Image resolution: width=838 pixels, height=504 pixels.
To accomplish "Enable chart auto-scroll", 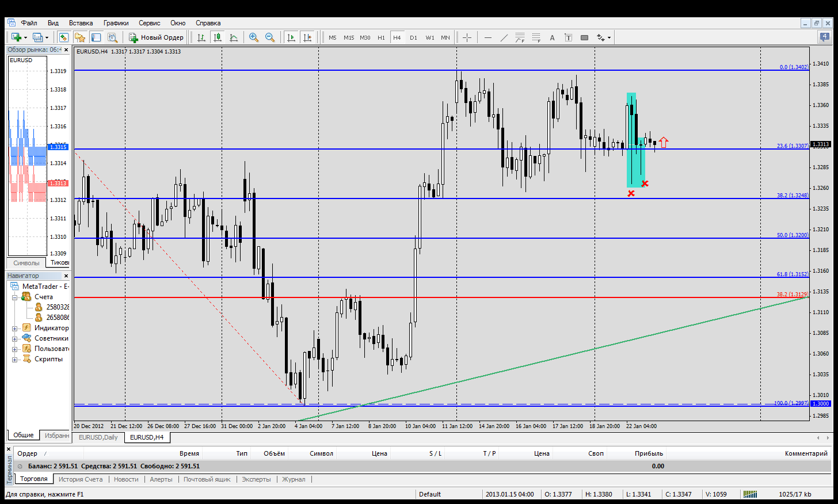I will point(291,37).
